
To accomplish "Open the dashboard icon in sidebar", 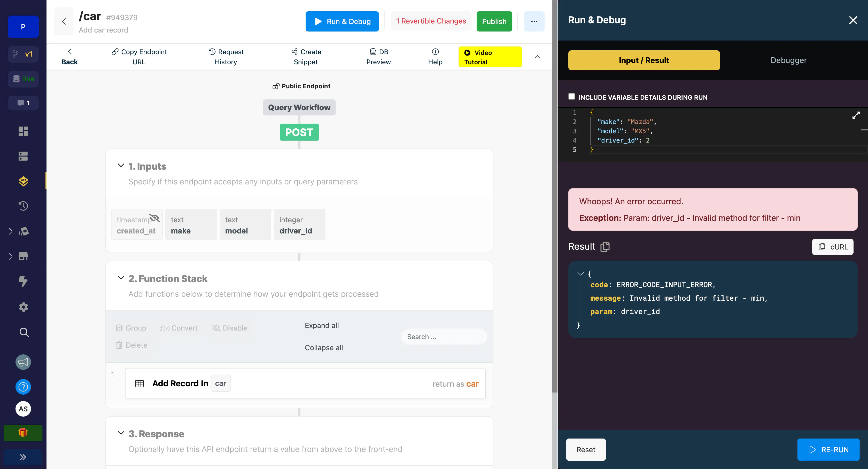I will tap(23, 131).
